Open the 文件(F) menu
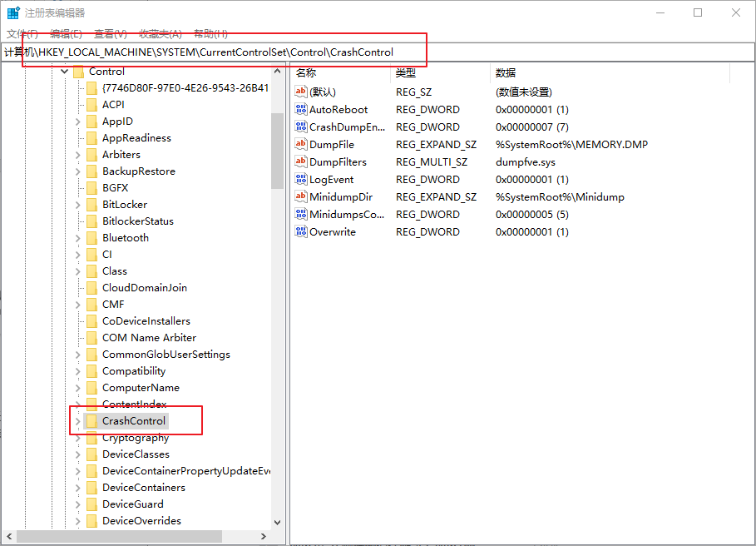 (x=22, y=34)
